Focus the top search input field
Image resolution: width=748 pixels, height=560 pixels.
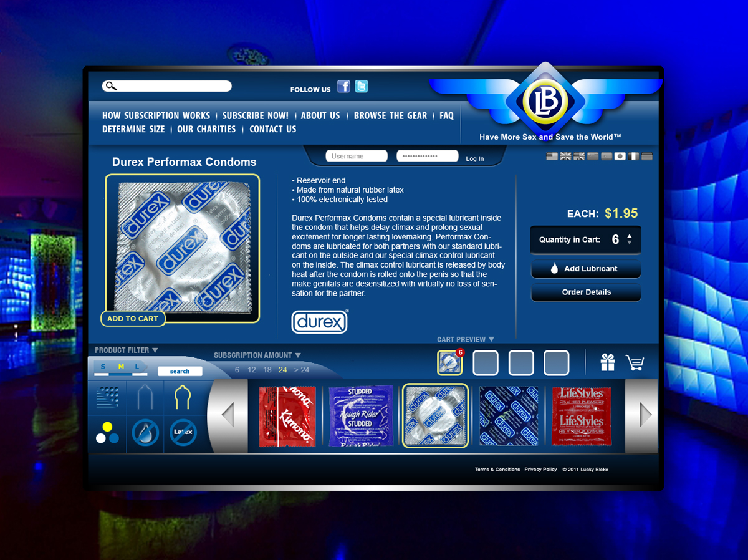[167, 86]
